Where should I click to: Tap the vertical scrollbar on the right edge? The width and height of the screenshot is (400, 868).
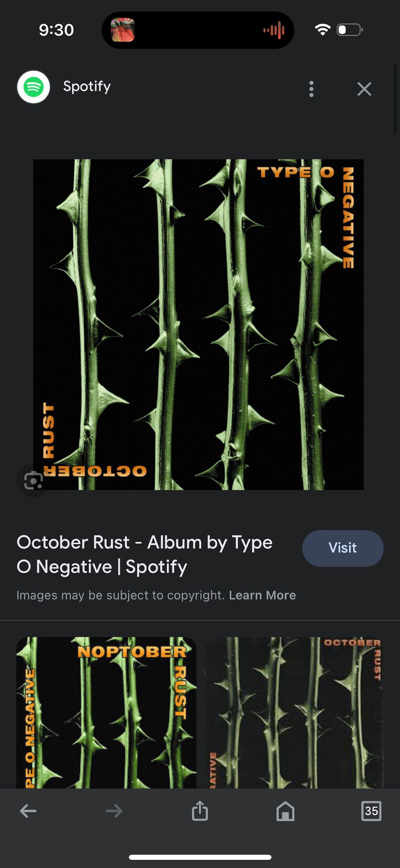[x=395, y=98]
